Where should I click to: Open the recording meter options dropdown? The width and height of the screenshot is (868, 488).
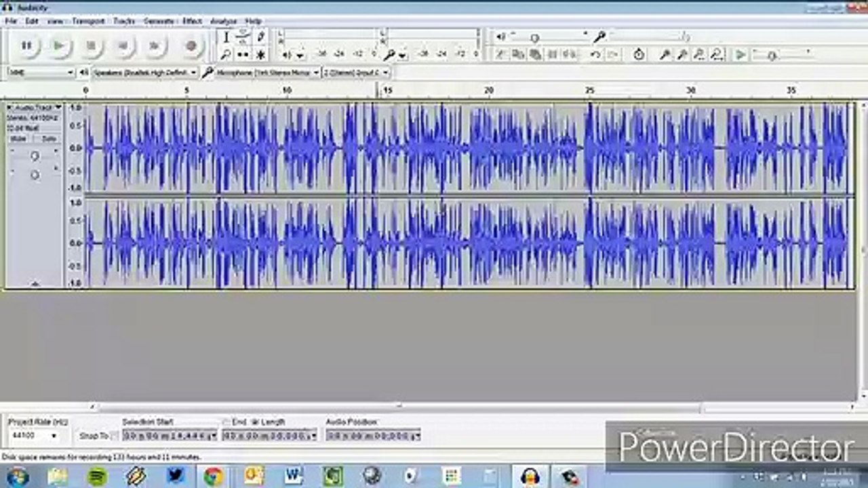[402, 55]
